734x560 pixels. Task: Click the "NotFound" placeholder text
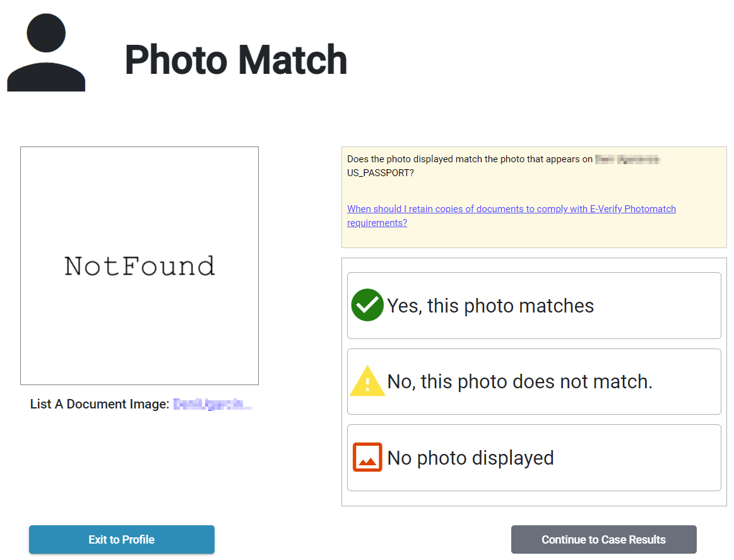click(139, 266)
